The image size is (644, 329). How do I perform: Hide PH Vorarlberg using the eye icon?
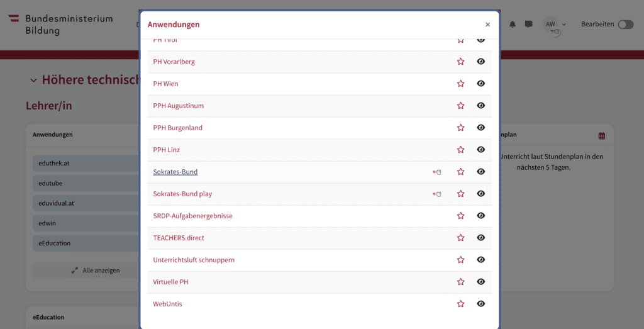(x=481, y=62)
